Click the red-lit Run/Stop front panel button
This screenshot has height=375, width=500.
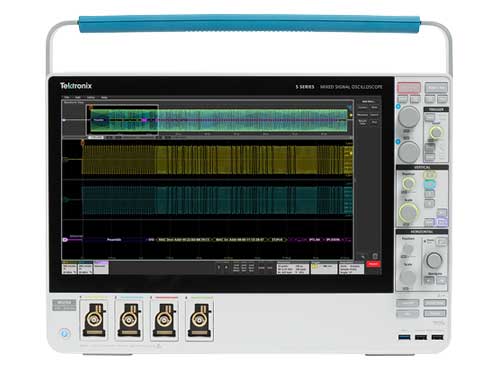click(x=409, y=88)
